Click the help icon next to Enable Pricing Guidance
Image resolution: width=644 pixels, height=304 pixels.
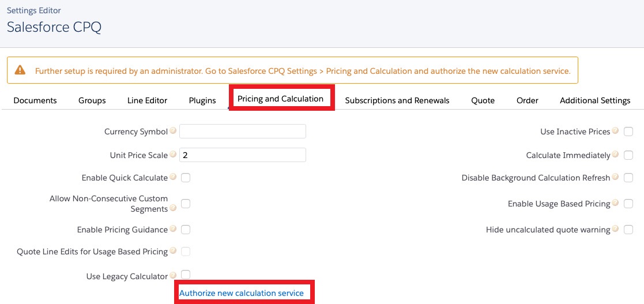pos(173,229)
